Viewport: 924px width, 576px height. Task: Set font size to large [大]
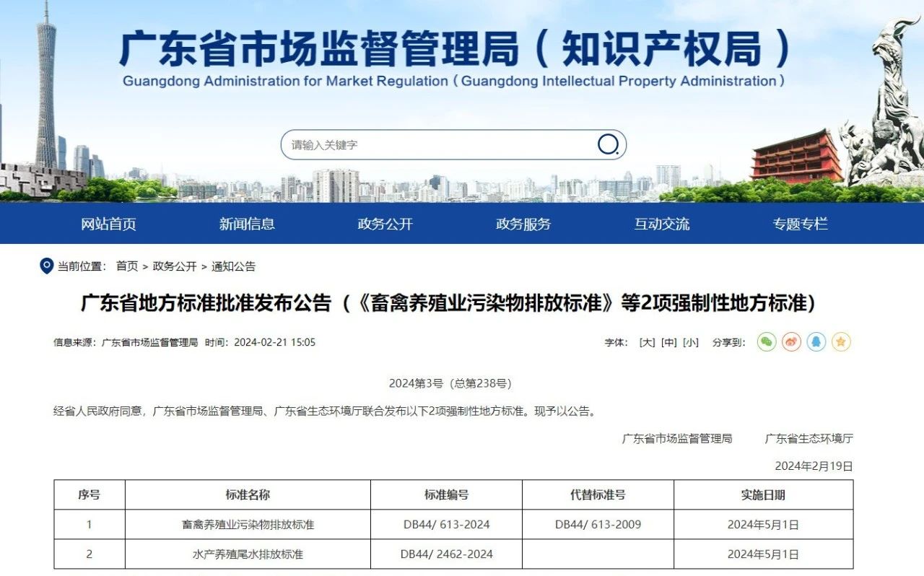[647, 343]
